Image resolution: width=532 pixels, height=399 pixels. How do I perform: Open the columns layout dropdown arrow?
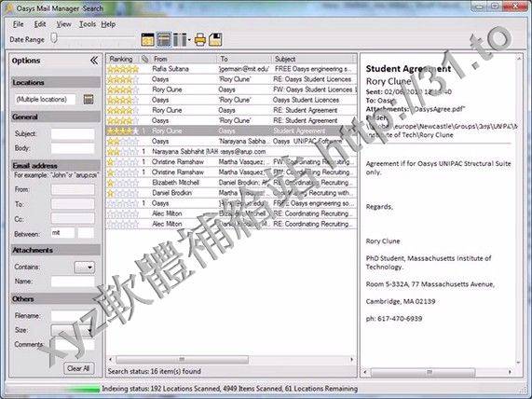pyautogui.click(x=189, y=40)
